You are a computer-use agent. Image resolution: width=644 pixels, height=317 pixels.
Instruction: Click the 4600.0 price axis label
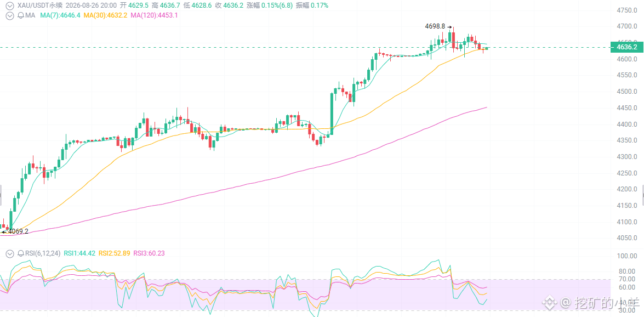(x=626, y=59)
